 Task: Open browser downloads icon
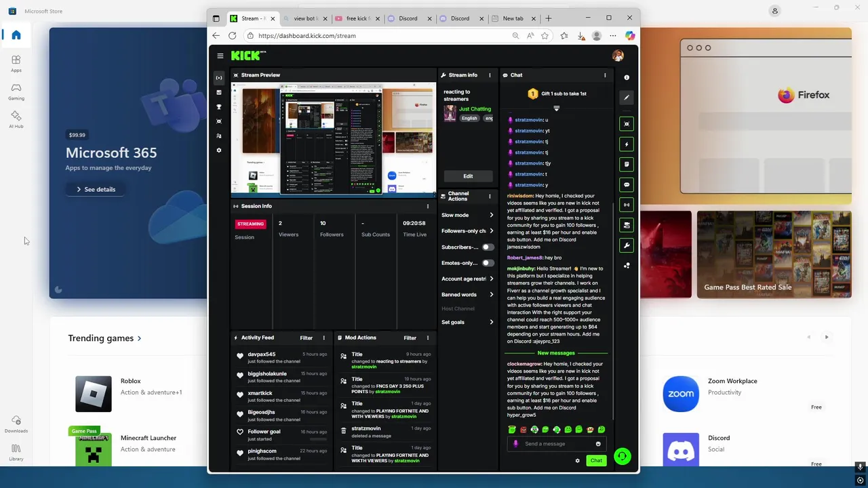point(581,36)
